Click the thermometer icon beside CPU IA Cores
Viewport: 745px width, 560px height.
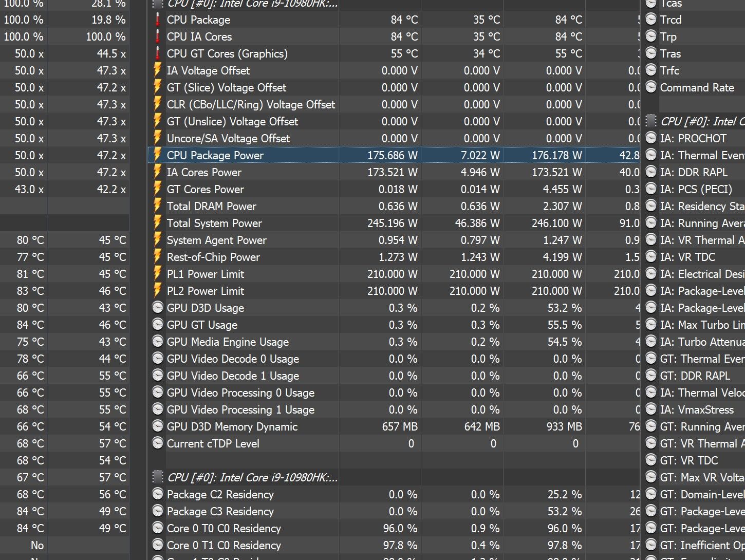158,36
